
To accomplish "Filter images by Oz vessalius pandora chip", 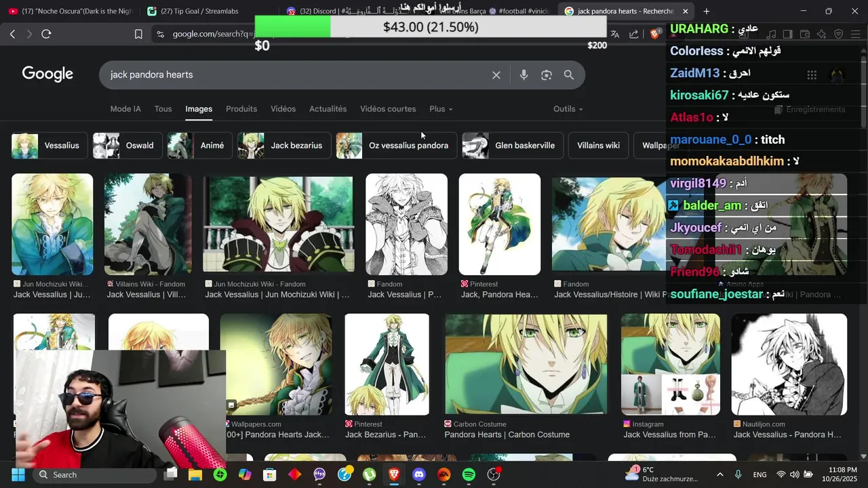I will (397, 146).
